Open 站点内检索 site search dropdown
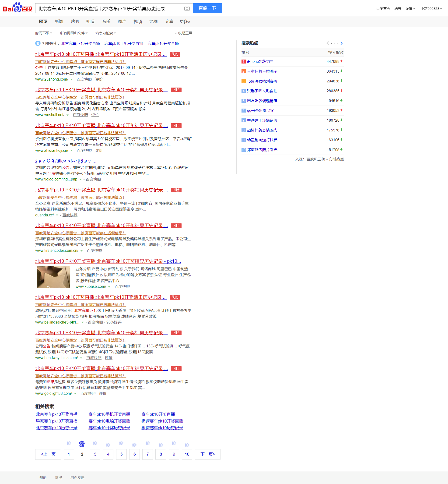Screen dimensions: 448x484 pyautogui.click(x=105, y=33)
